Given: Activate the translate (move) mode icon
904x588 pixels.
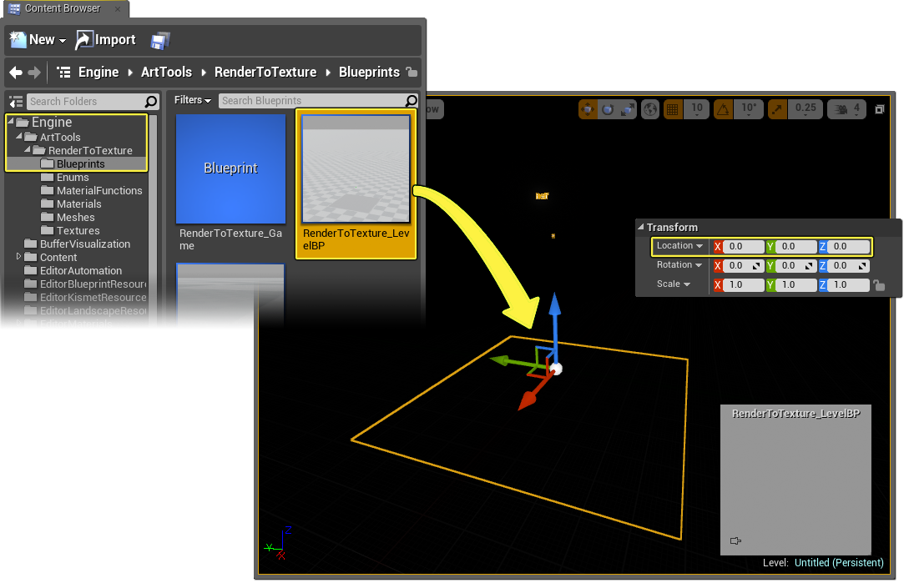Looking at the screenshot, I should 588,109.
